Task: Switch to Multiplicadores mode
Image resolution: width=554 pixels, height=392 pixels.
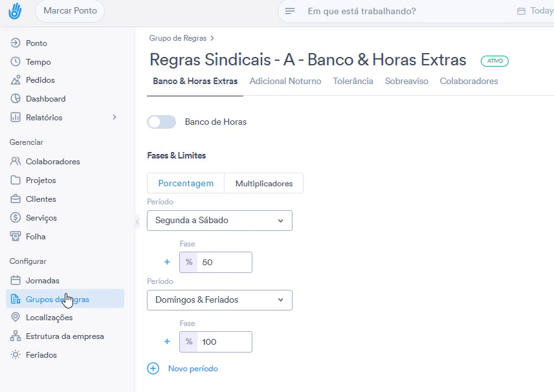Action: pyautogui.click(x=263, y=183)
